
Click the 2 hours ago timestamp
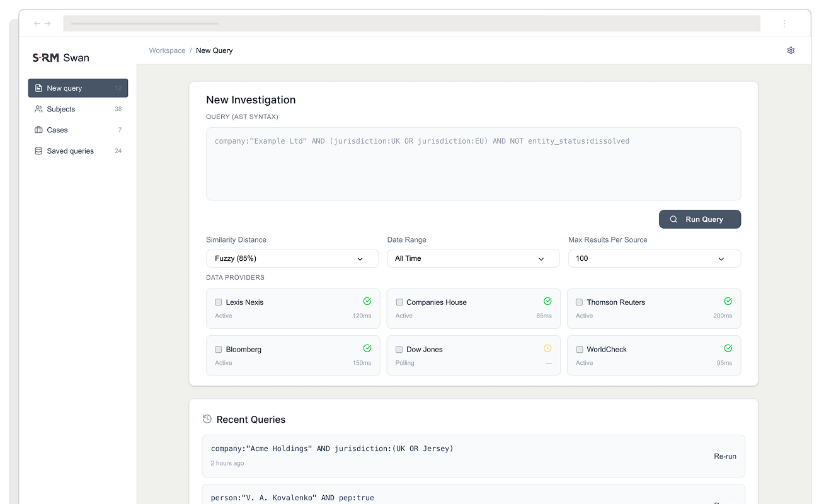227,463
